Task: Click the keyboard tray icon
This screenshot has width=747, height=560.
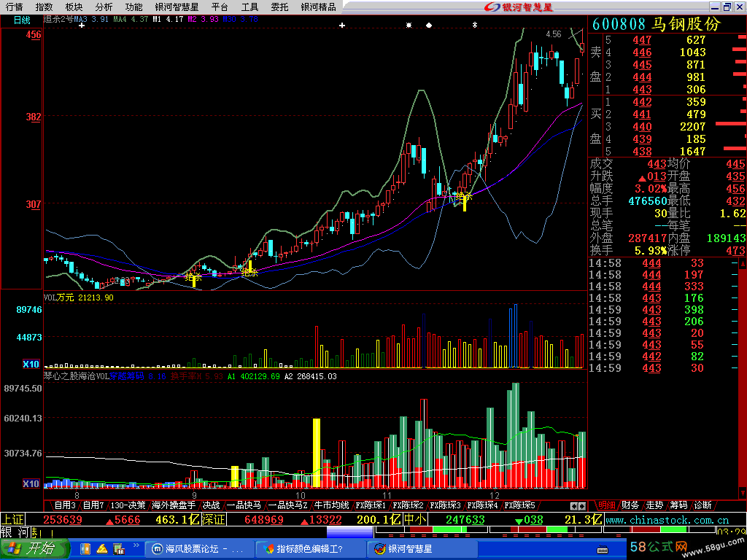Action: (x=603, y=551)
